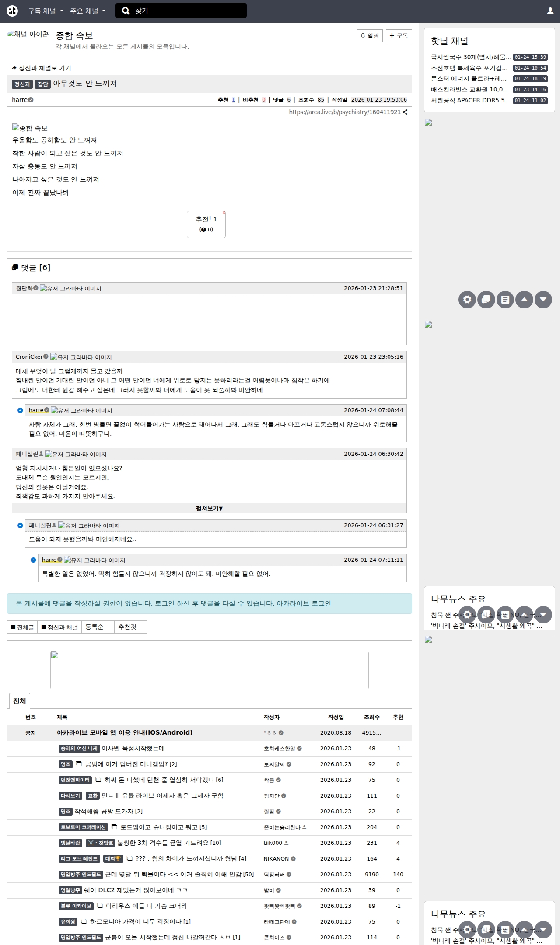Viewport: 560px width, 945px height.
Task: Open the post 불쌍한 3차 격수들 균열 가드려요
Action: [164, 843]
